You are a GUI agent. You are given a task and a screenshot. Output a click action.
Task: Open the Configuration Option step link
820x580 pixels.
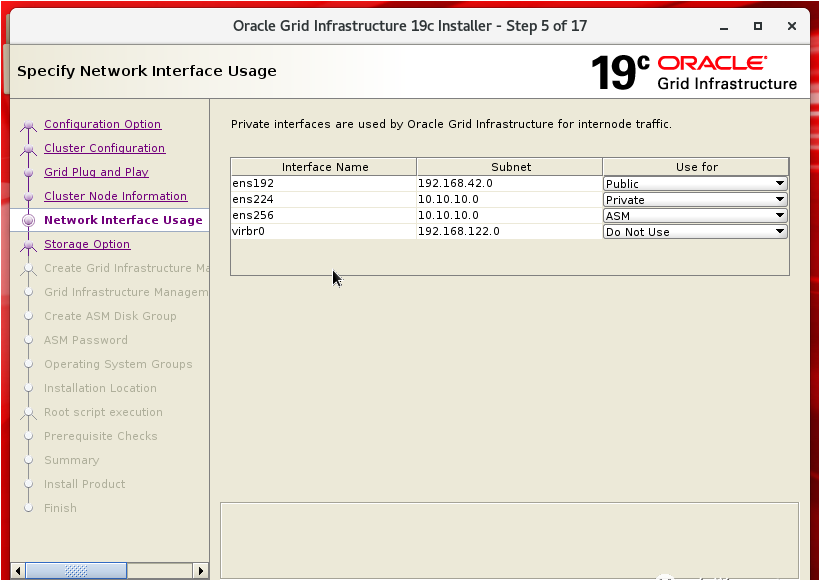[x=102, y=124]
